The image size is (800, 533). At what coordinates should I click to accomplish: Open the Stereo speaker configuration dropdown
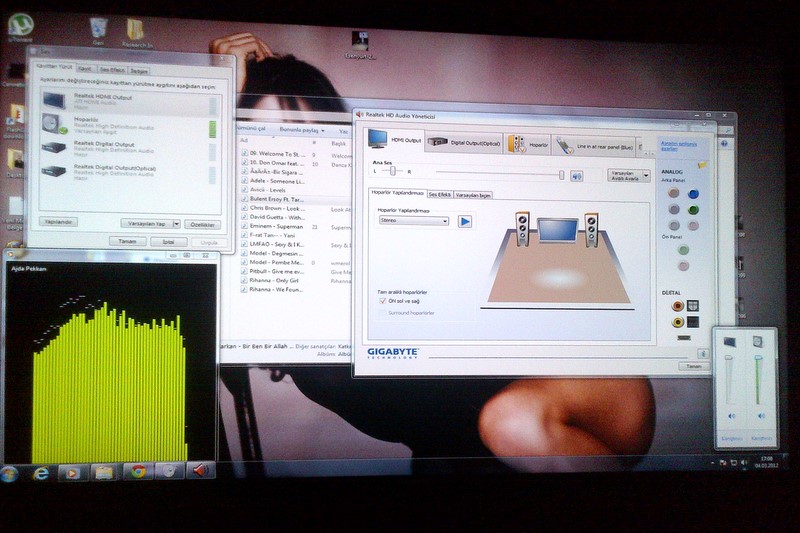414,220
